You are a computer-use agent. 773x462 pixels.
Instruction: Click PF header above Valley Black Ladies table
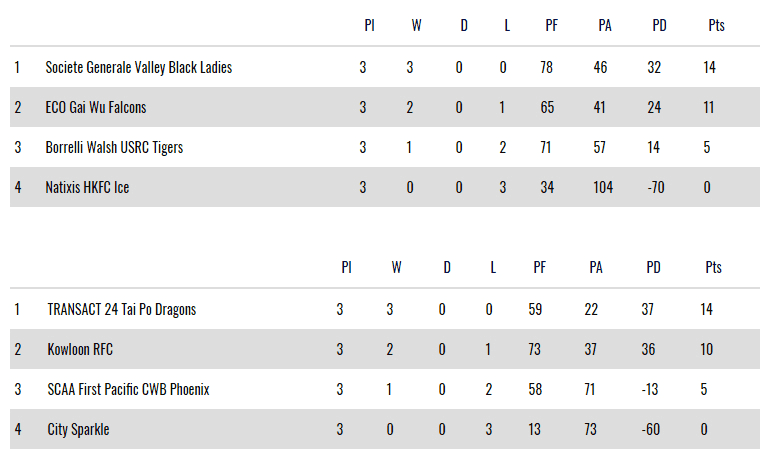click(x=551, y=26)
